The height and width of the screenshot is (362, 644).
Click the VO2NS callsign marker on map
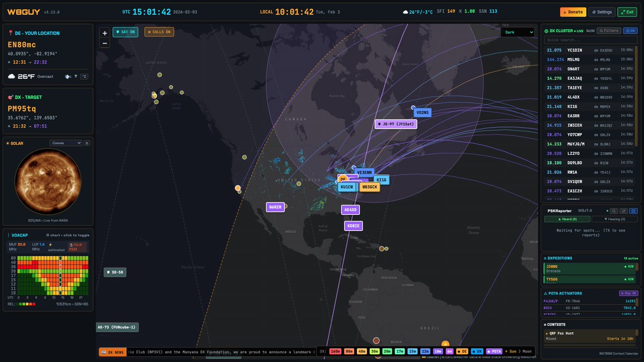[422, 113]
